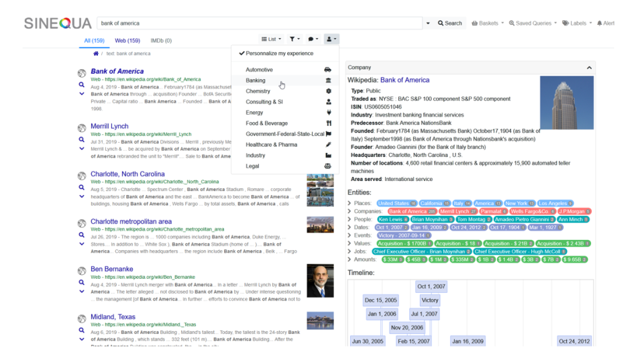The height and width of the screenshot is (362, 644).
Task: Select the Dec 15, 2005 timeline marker
Action: pos(381,300)
